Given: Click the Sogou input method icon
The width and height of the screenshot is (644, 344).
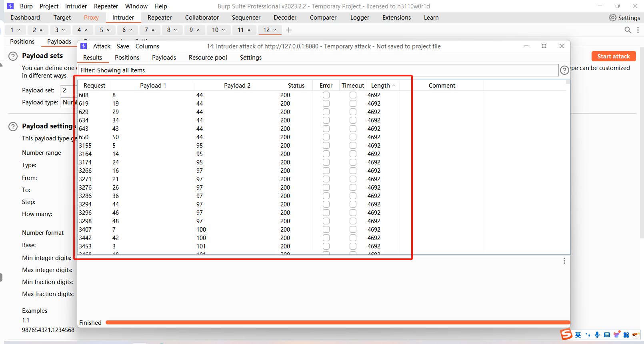Looking at the screenshot, I should point(566,334).
